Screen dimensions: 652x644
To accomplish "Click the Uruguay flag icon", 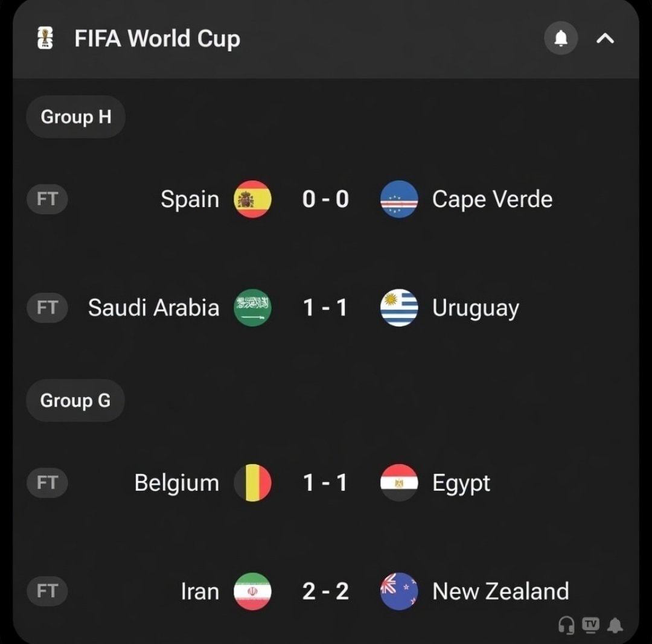I will [399, 308].
